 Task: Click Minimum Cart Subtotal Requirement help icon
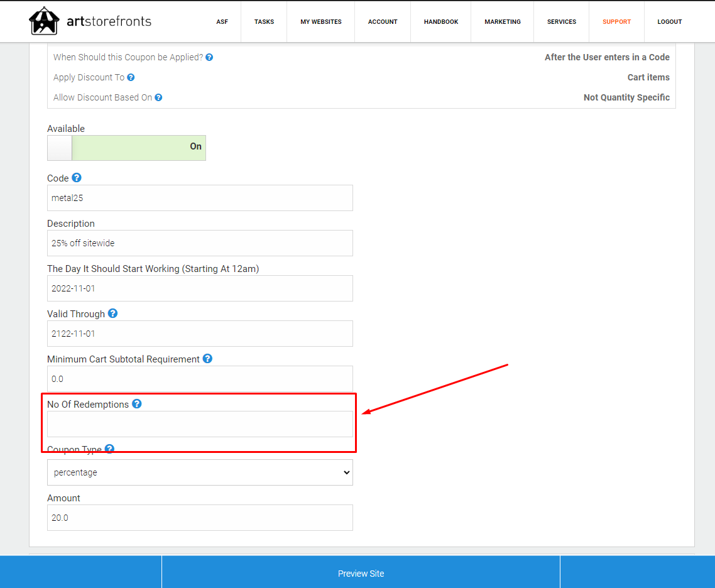207,359
